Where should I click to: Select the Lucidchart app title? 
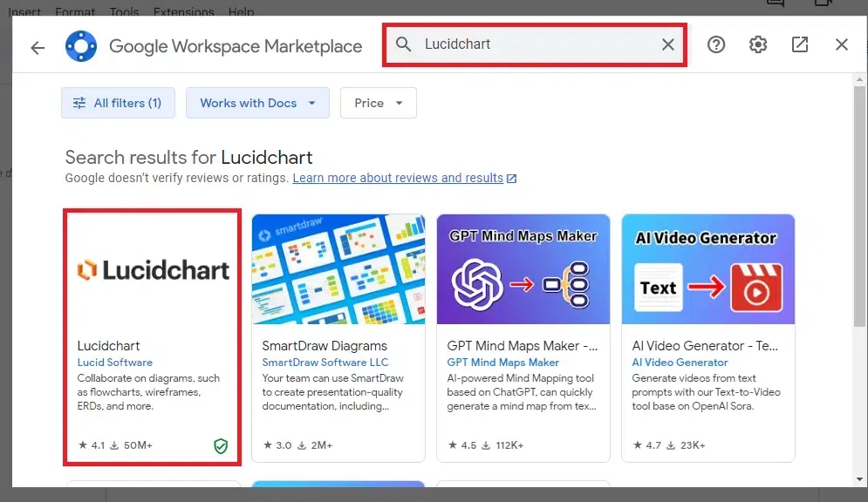[x=108, y=345]
